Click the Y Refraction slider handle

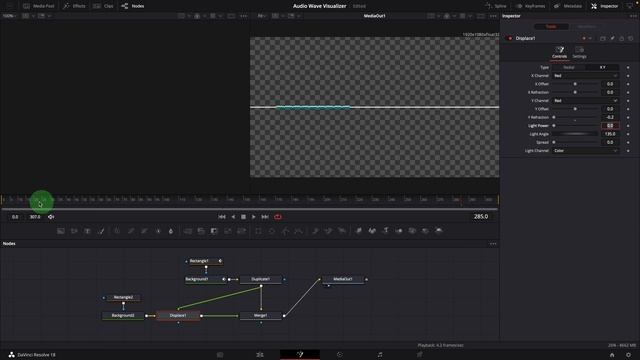coord(554,117)
